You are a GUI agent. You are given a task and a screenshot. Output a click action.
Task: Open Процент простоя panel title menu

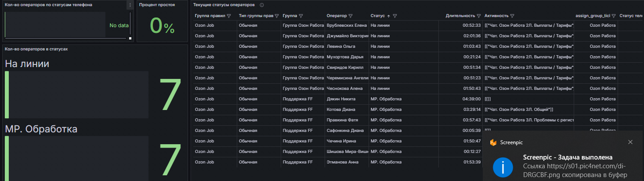tap(157, 5)
